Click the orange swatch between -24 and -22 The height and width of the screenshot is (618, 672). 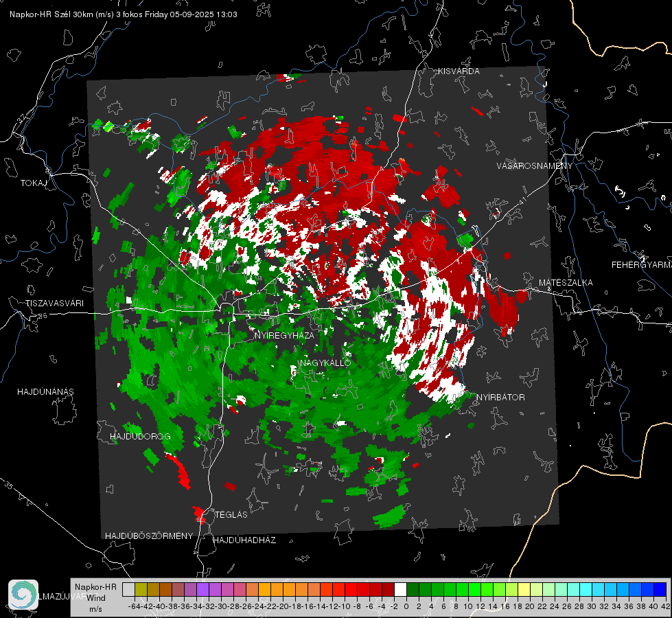pyautogui.click(x=264, y=590)
